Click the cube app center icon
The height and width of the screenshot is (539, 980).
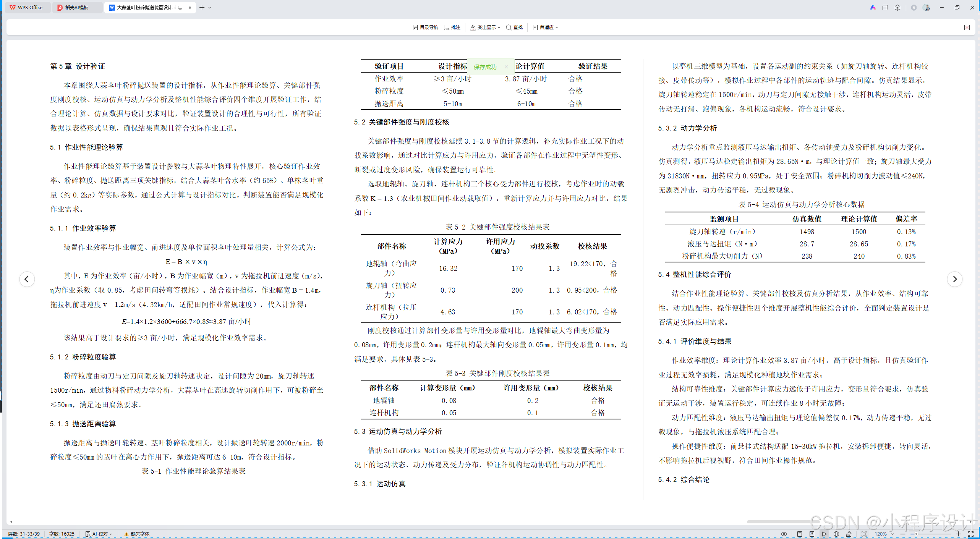point(897,8)
